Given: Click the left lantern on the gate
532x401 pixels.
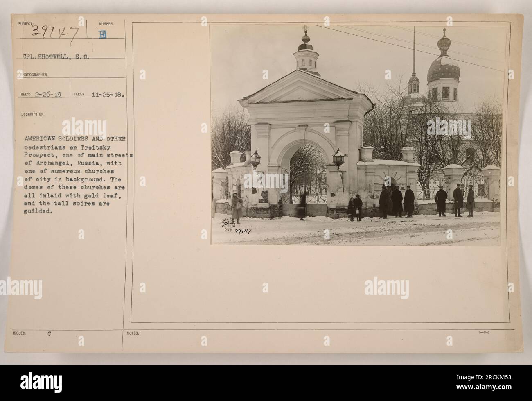Looking at the screenshot, I should [x=256, y=158].
